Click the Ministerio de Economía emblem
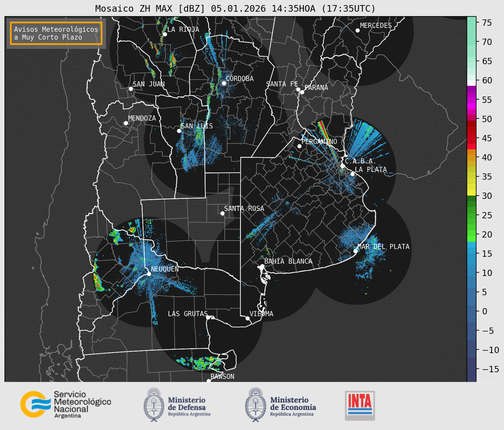 tap(255, 405)
